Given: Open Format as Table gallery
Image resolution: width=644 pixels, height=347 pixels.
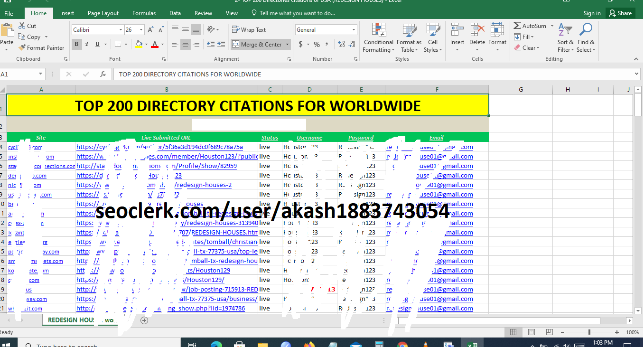Looking at the screenshot, I should coord(409,30).
